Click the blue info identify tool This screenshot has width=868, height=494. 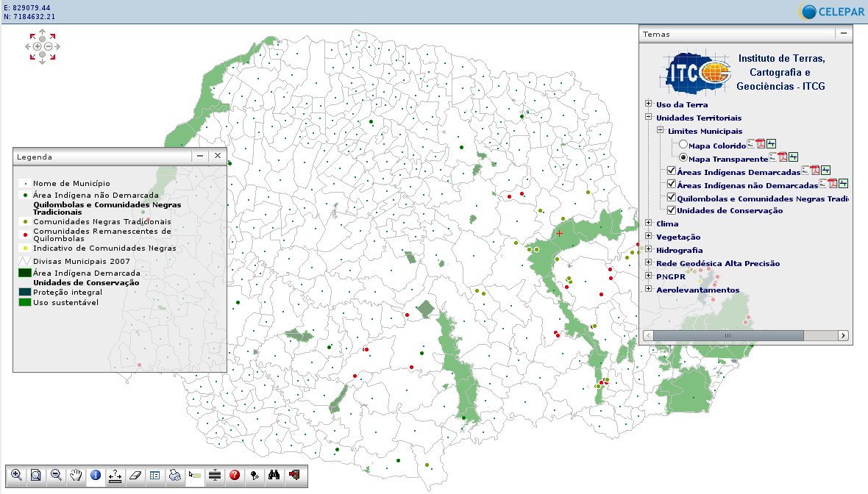coord(96,476)
